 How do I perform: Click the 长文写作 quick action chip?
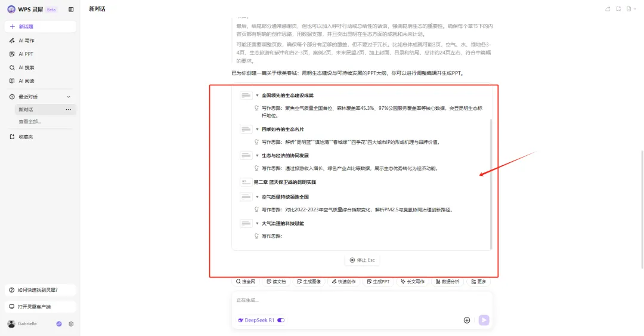tap(413, 282)
